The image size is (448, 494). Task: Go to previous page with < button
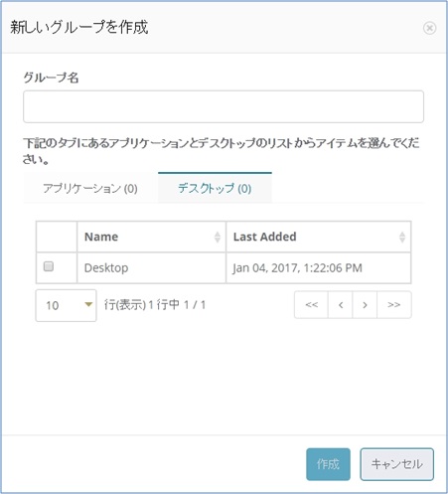(x=341, y=305)
